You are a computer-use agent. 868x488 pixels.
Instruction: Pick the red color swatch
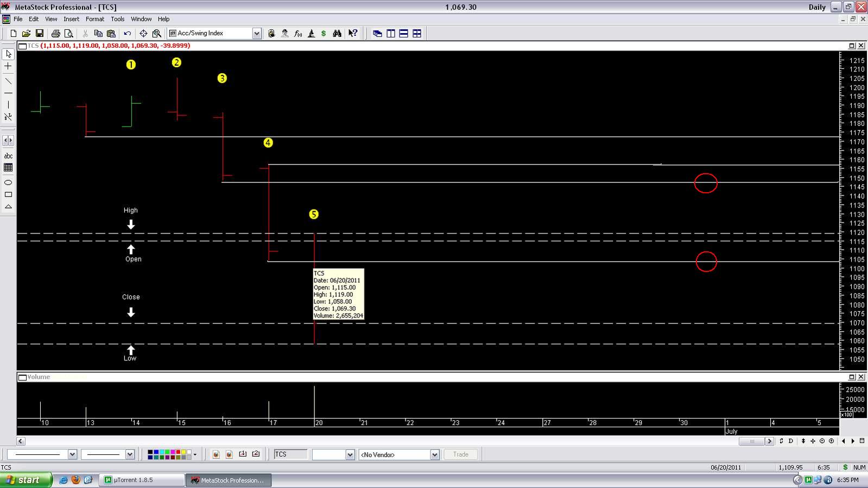[178, 452]
